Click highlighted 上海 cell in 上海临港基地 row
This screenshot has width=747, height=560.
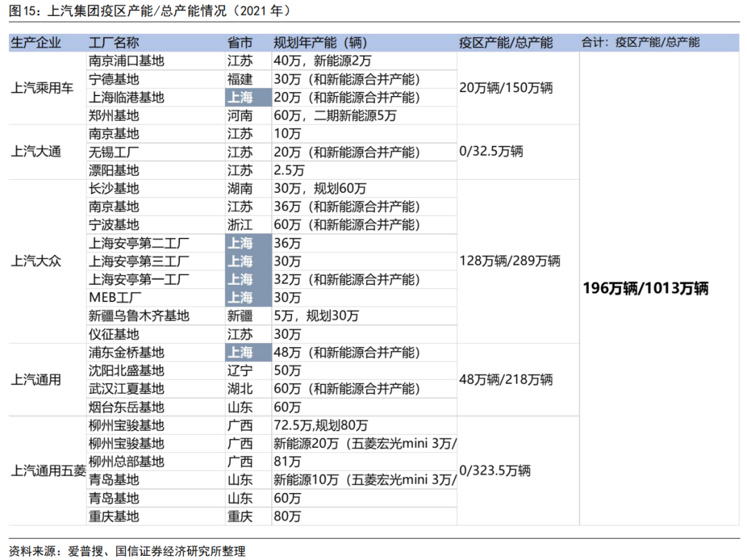tap(248, 97)
